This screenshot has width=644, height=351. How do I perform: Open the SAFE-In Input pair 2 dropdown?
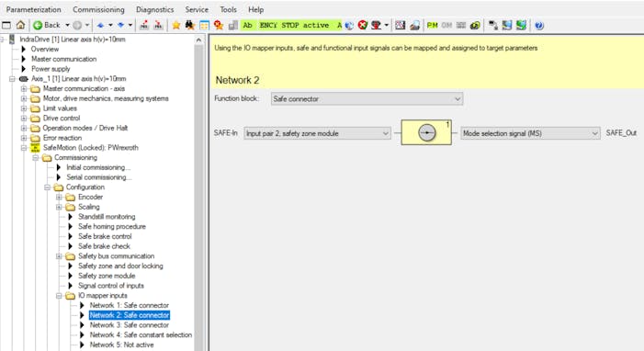pyautogui.click(x=317, y=133)
